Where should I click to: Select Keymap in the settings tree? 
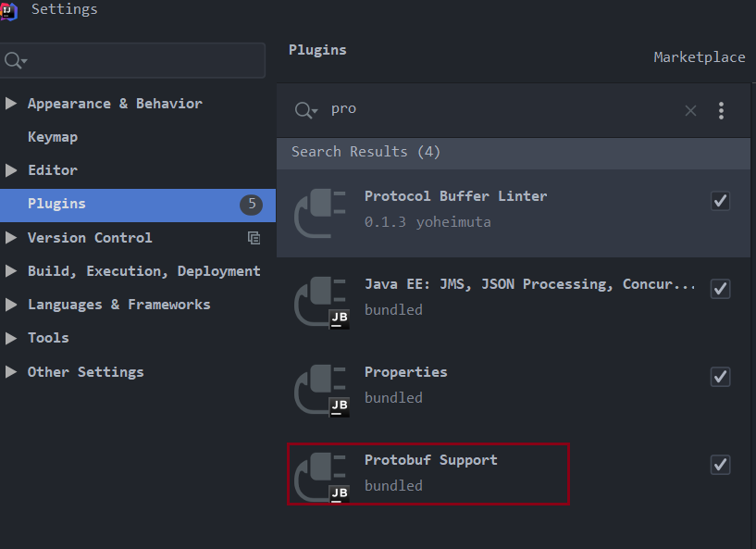point(53,137)
